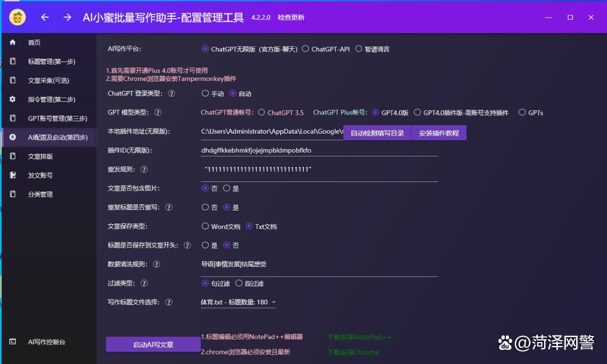607x364 pixels.
Task: Go back with the left arrow
Action: (x=45, y=17)
